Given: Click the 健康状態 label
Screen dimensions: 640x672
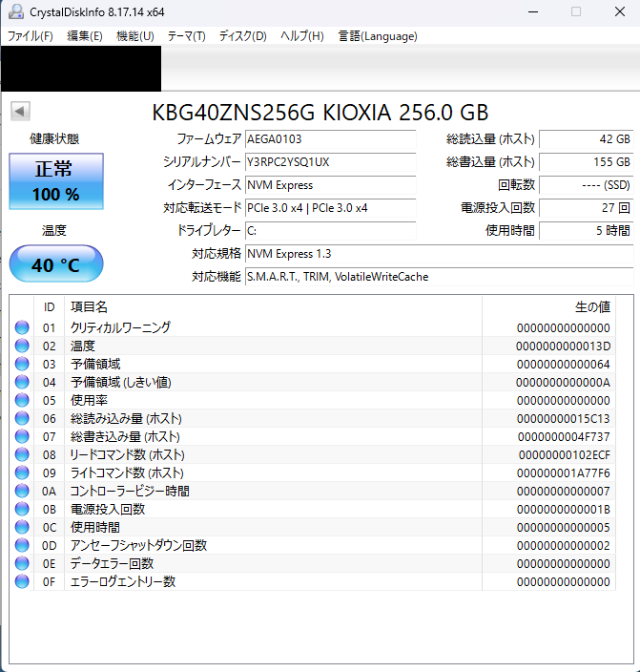Looking at the screenshot, I should pos(54,138).
